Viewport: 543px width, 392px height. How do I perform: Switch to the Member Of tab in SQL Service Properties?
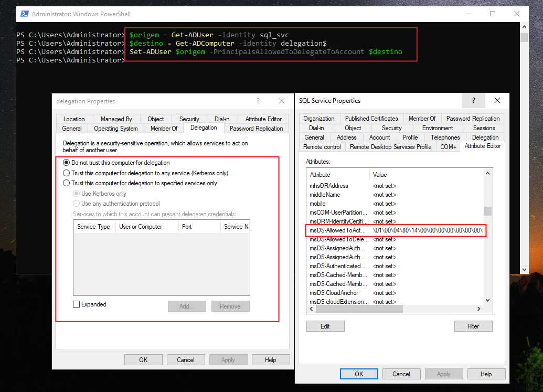(x=422, y=119)
